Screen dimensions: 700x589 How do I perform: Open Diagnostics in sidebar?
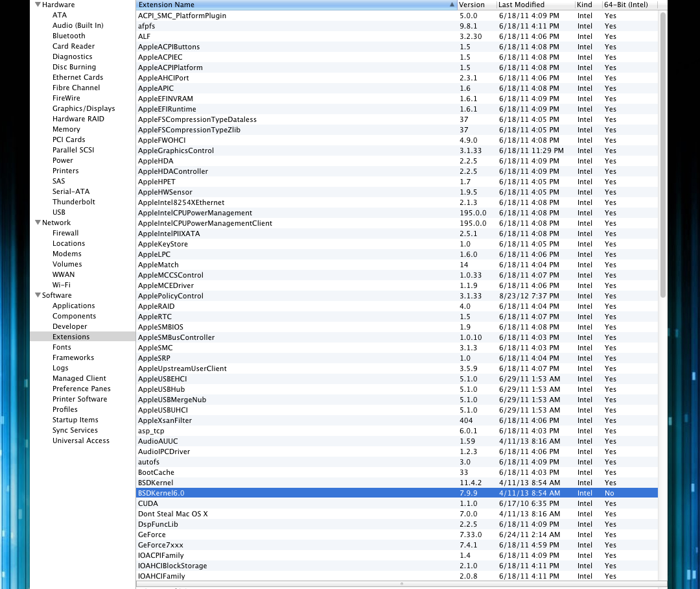pos(73,56)
